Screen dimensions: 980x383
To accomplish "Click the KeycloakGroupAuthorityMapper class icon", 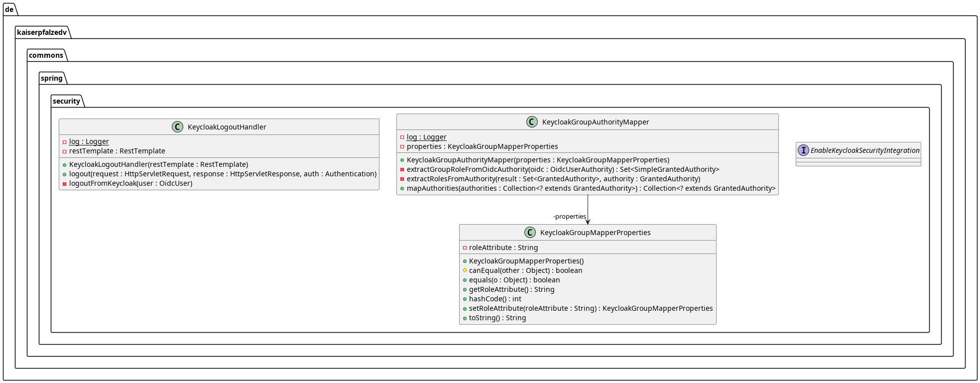I will 532,122.
